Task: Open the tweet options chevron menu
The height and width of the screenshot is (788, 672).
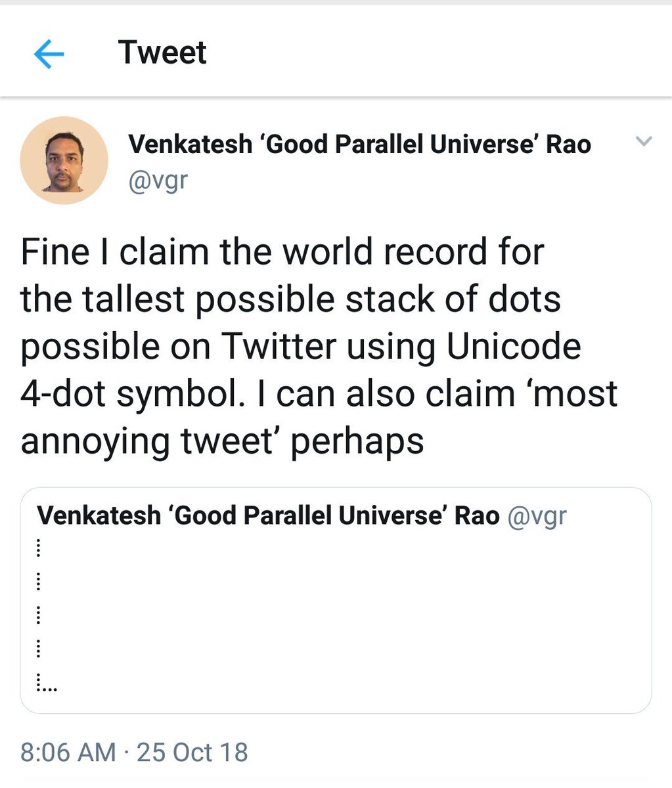Action: coord(644,141)
